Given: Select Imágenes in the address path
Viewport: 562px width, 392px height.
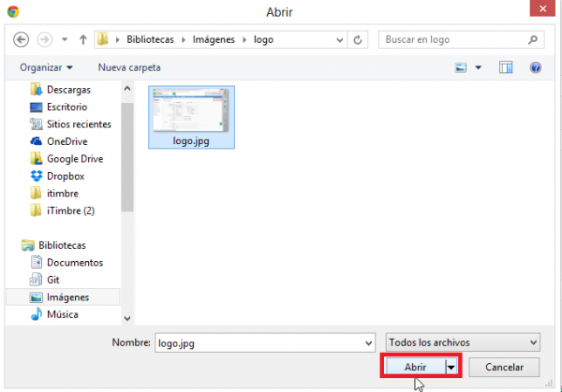Looking at the screenshot, I should pos(214,39).
